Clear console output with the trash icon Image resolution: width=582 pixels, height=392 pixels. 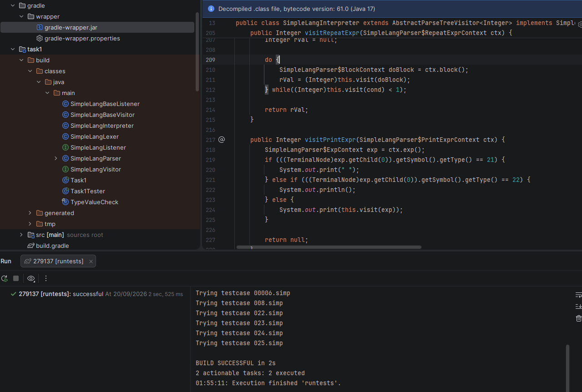coord(578,318)
